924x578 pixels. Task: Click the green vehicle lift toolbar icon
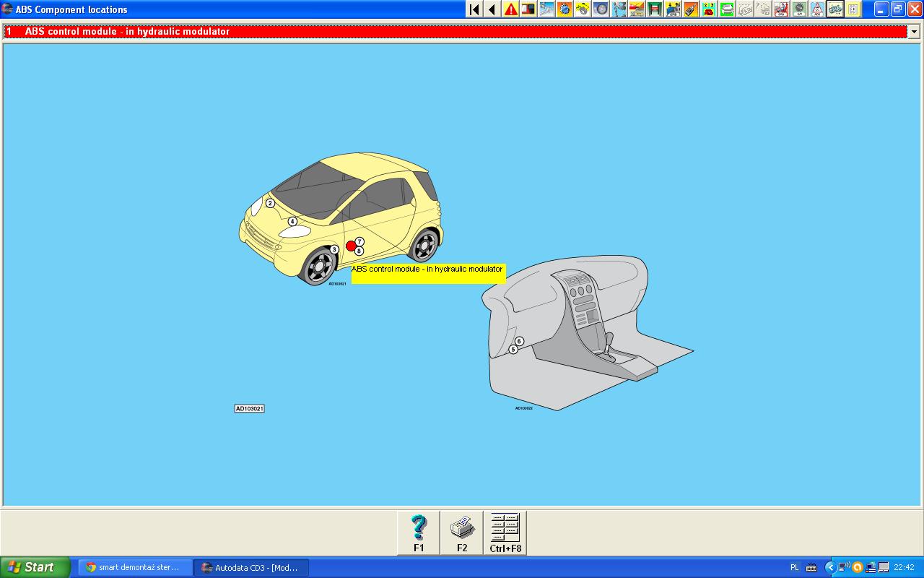[655, 9]
